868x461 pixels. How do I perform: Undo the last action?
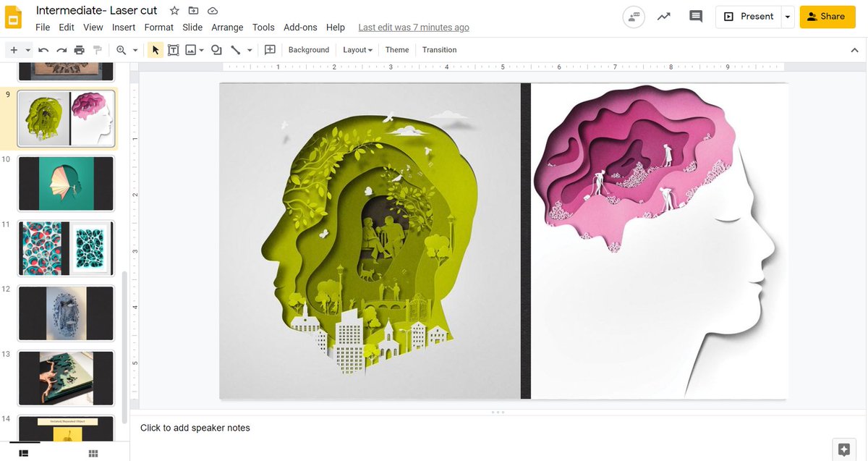(x=43, y=50)
